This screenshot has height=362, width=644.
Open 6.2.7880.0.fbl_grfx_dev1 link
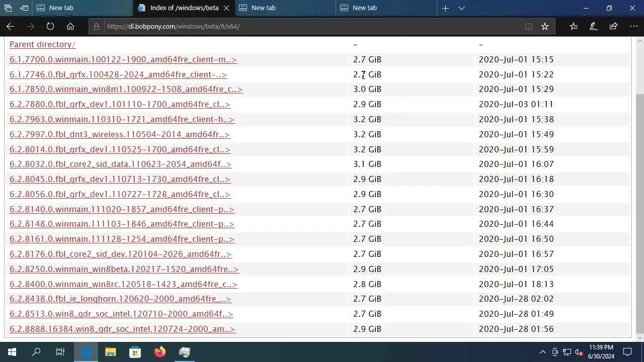(x=120, y=104)
